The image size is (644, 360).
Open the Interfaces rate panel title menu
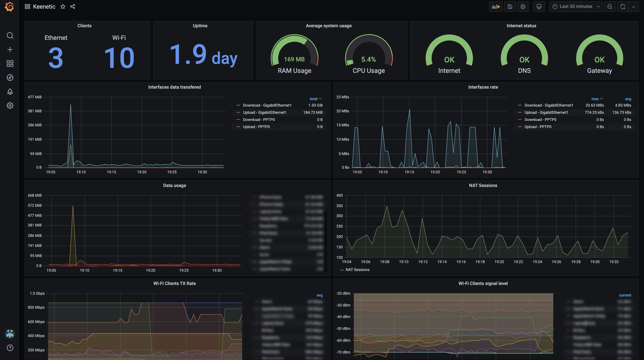pyautogui.click(x=483, y=87)
